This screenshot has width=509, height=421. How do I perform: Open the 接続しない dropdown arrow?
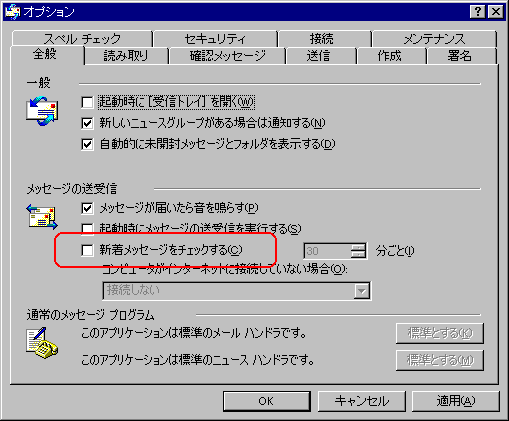(361, 291)
